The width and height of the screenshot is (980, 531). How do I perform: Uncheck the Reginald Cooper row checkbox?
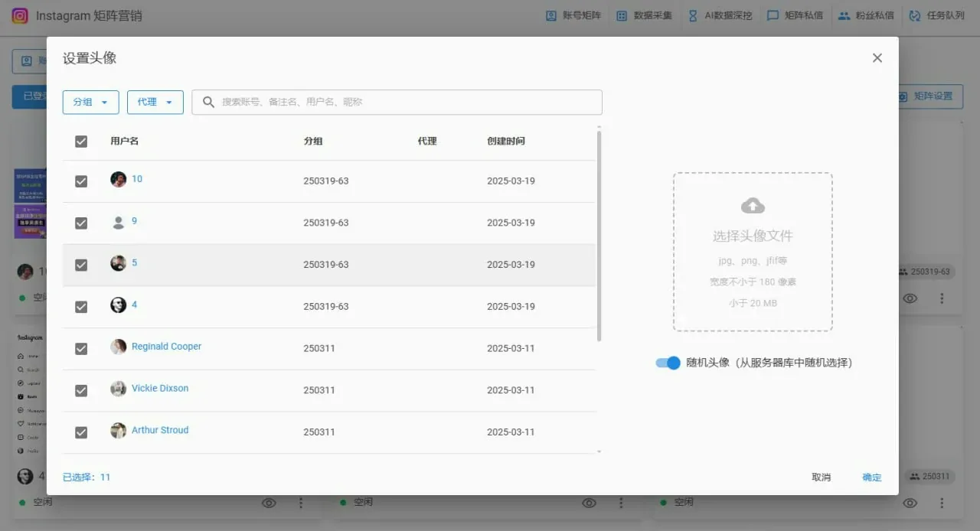pyautogui.click(x=80, y=347)
